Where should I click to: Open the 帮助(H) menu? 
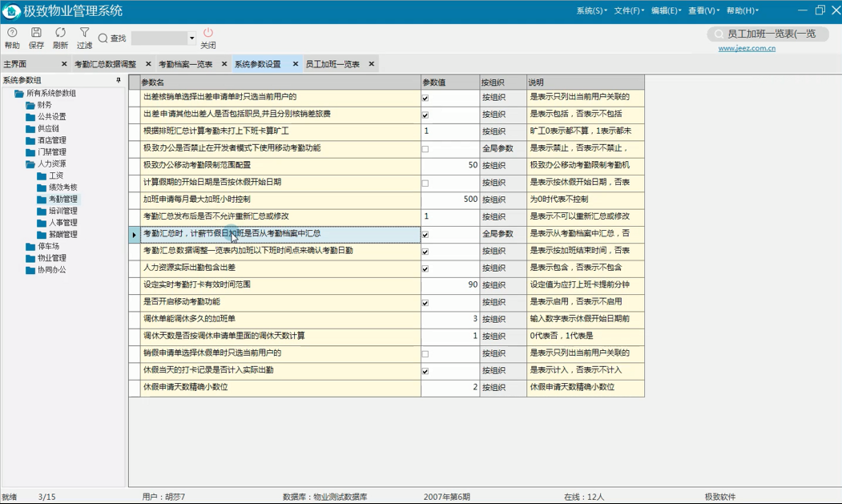pos(742,10)
